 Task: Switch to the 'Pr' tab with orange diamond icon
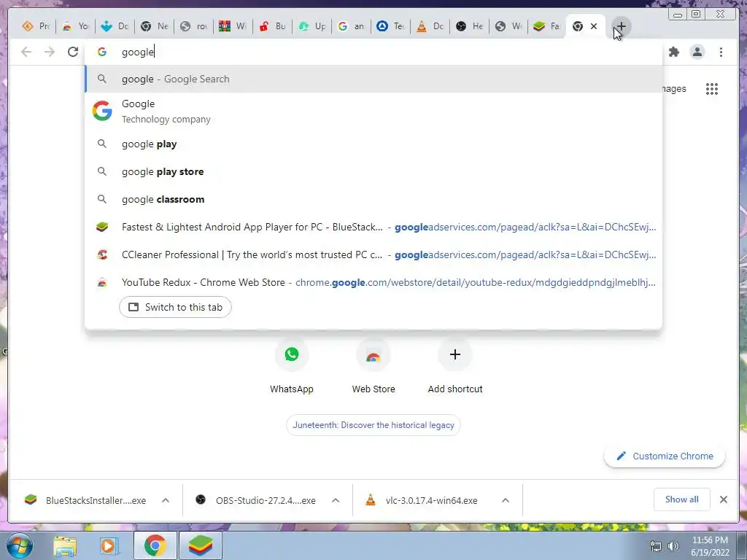36,26
